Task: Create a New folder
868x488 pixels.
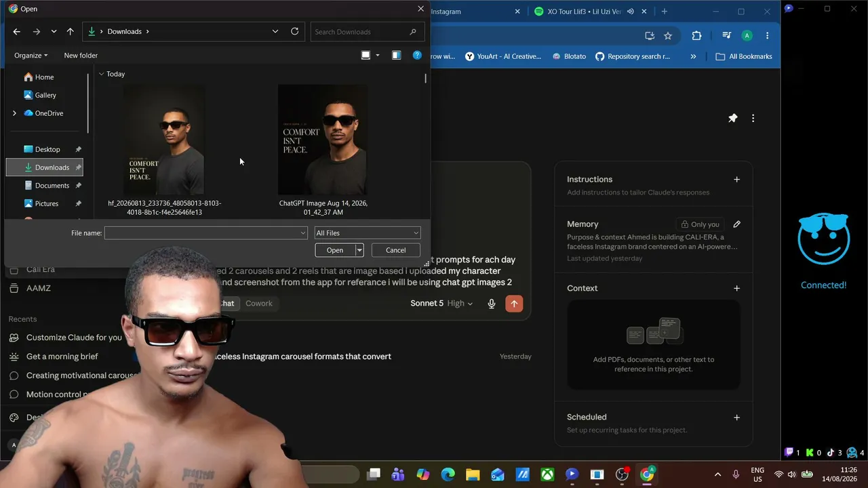Action: (x=81, y=56)
